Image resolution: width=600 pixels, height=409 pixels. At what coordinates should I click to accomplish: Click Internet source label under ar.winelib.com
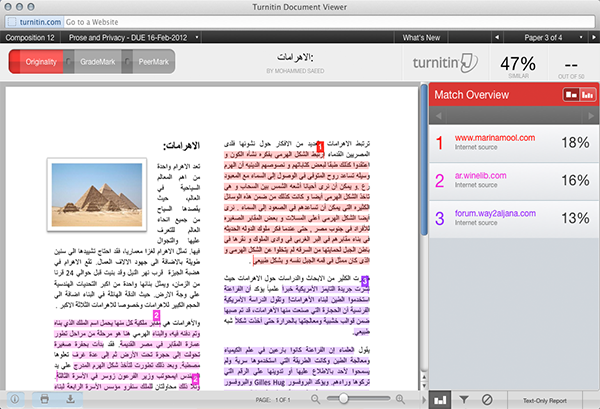point(476,185)
